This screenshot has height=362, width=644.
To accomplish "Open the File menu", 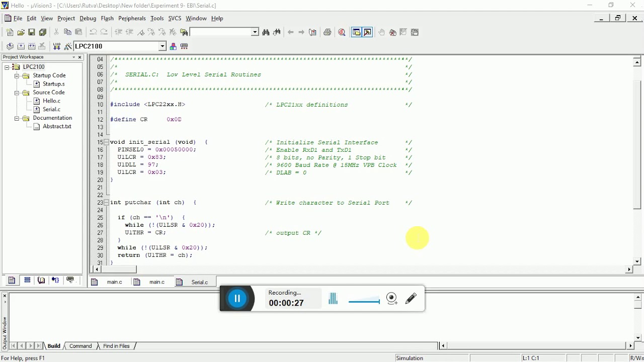I will (18, 19).
